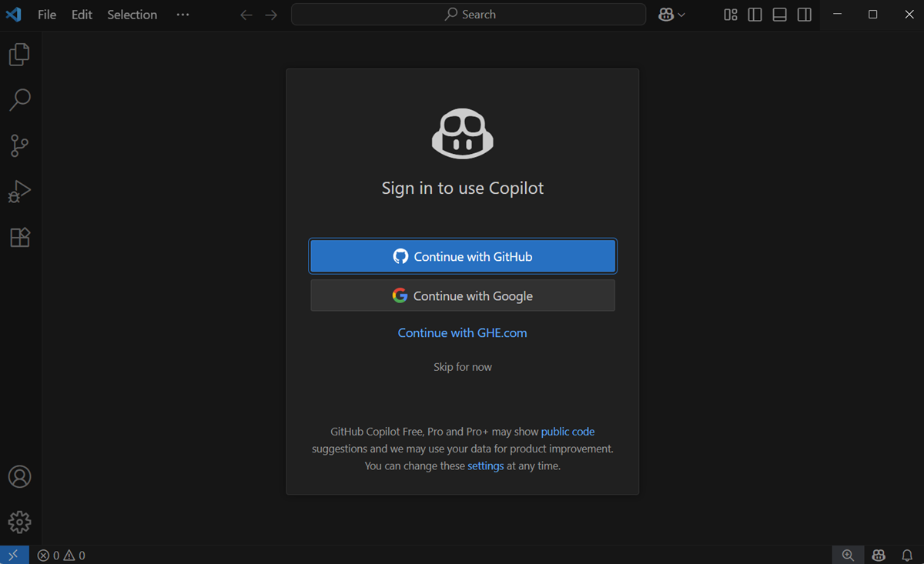
Task: Toggle the Primary Side Bar layout
Action: pyautogui.click(x=755, y=14)
